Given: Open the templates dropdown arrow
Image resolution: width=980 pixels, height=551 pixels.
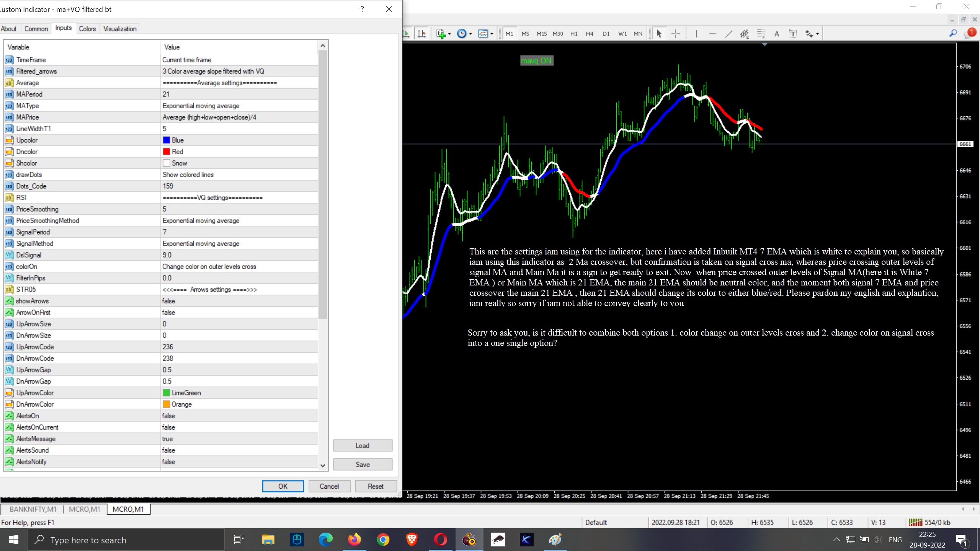Looking at the screenshot, I should tap(492, 34).
